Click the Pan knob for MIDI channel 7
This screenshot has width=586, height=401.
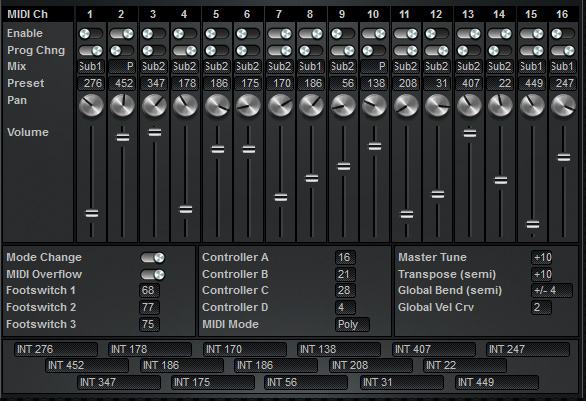coord(280,105)
